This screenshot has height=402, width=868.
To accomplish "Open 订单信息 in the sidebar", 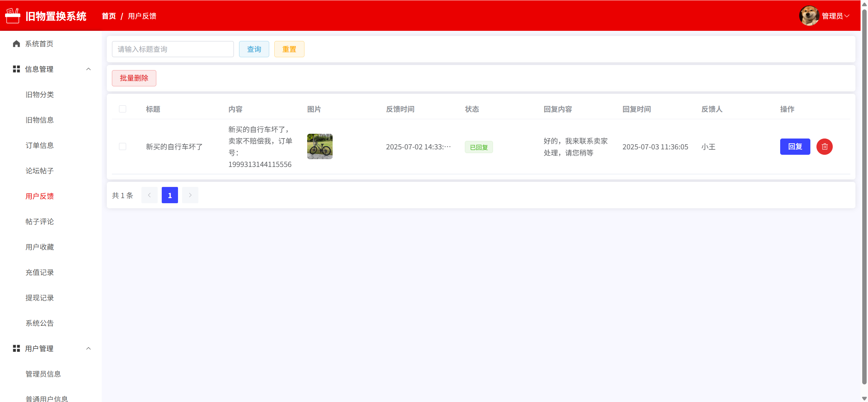I will point(40,145).
